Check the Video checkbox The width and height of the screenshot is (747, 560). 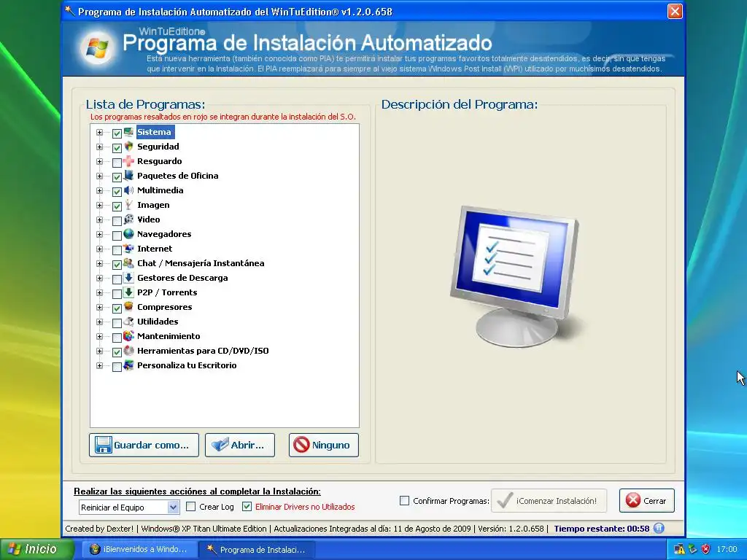point(117,220)
